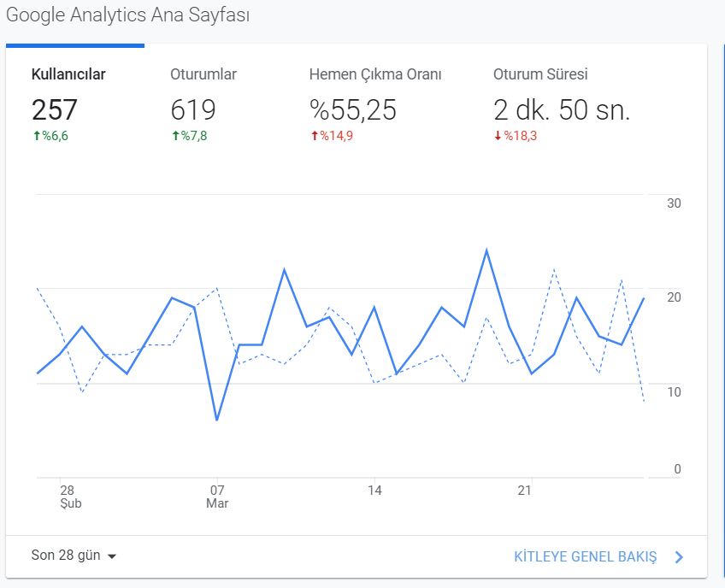Image resolution: width=725 pixels, height=588 pixels.
Task: Click the 257 users value
Action: (54, 110)
